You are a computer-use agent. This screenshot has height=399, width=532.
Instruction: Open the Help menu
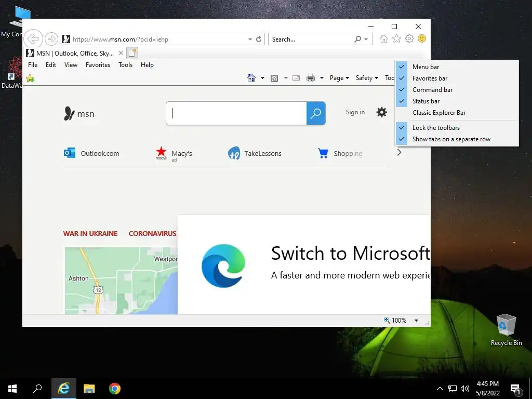pyautogui.click(x=147, y=65)
